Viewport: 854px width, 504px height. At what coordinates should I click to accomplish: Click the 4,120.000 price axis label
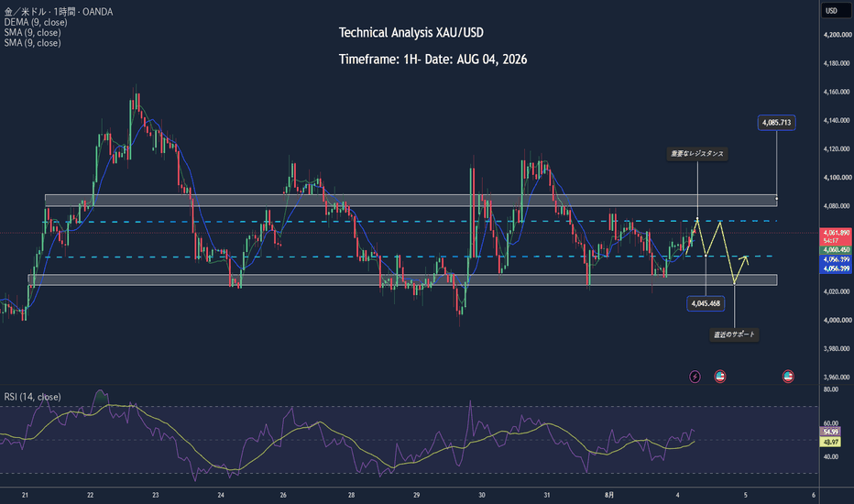[838, 148]
